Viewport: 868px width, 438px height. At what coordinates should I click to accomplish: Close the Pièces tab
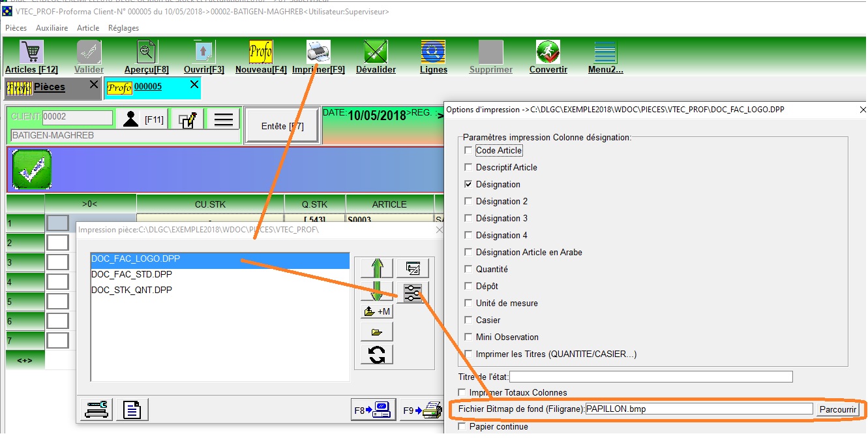pyautogui.click(x=94, y=84)
